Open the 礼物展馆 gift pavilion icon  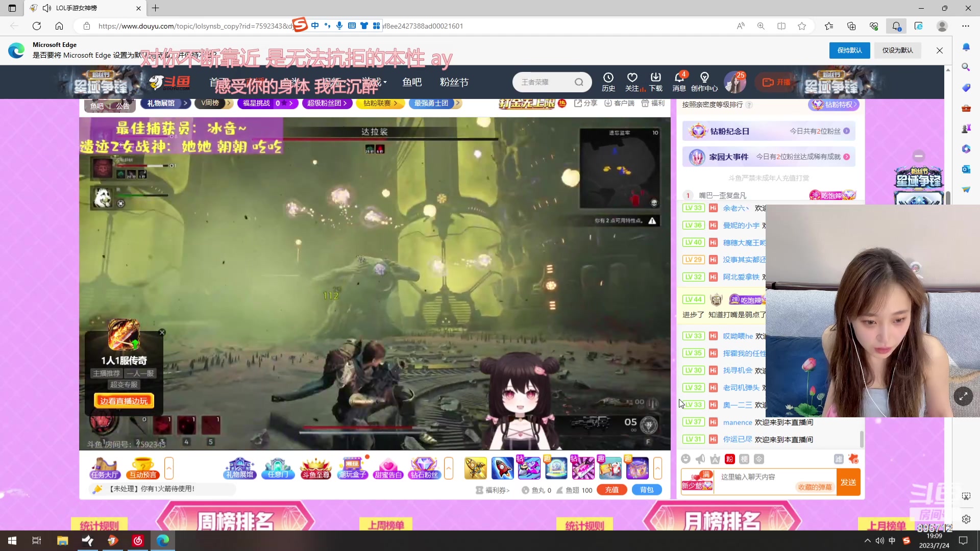pos(239,467)
